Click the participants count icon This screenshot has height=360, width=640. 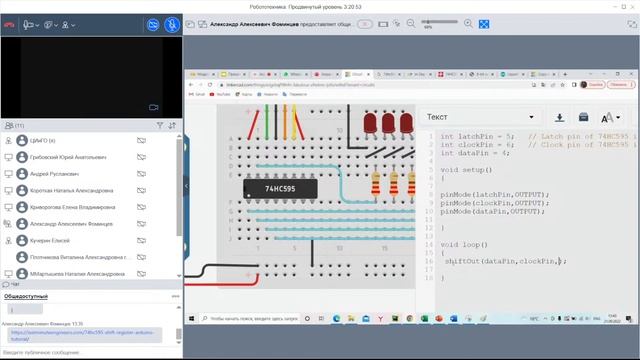pyautogui.click(x=9, y=125)
